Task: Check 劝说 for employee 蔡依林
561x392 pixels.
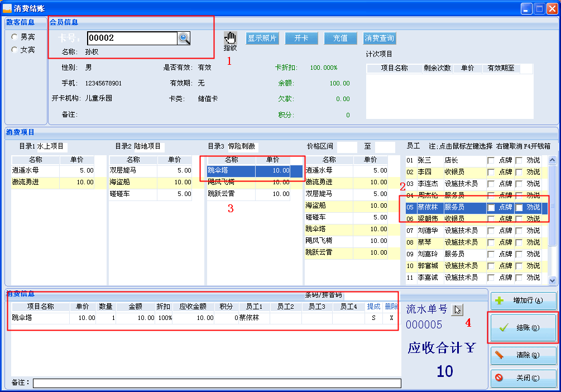Action: pos(519,207)
